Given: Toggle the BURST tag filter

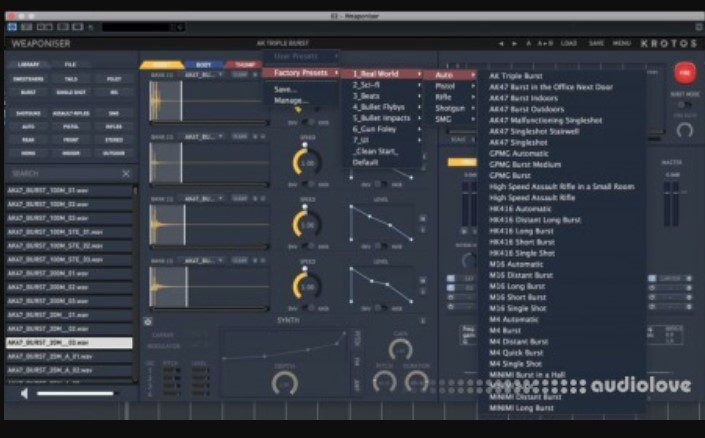Looking at the screenshot, I should 28,92.
